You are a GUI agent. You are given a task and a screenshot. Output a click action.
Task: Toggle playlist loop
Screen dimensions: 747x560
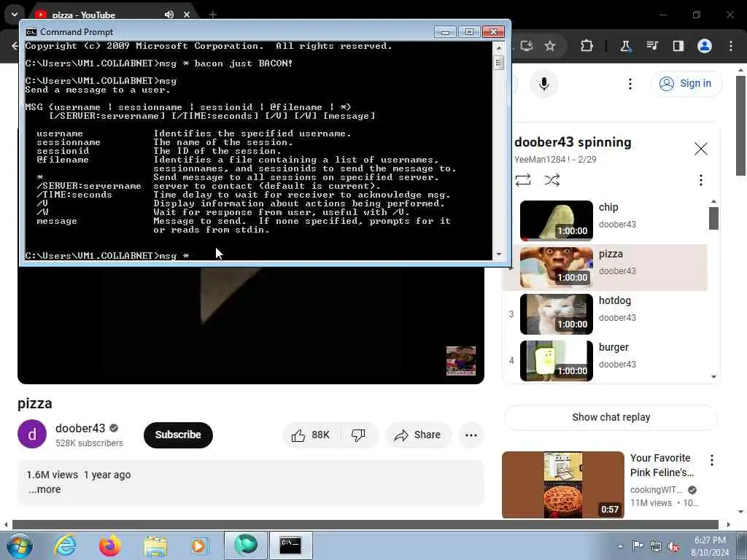click(x=522, y=180)
